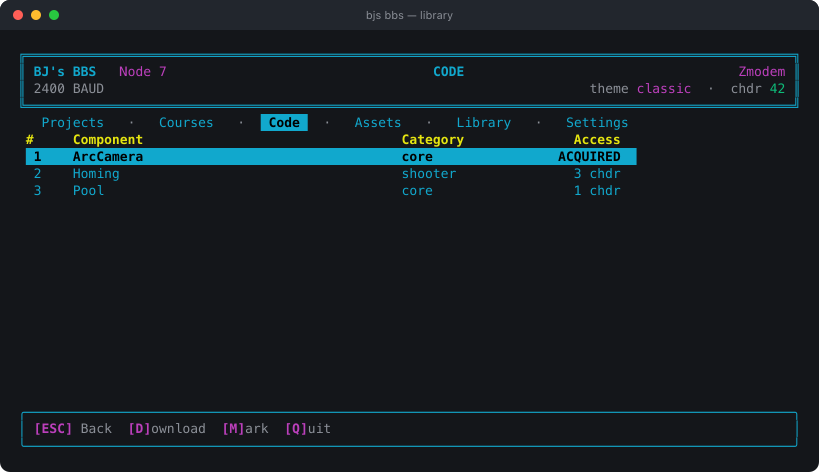Click the '1 chdr' price for Pool
Image resolution: width=819 pixels, height=472 pixels.
point(597,191)
